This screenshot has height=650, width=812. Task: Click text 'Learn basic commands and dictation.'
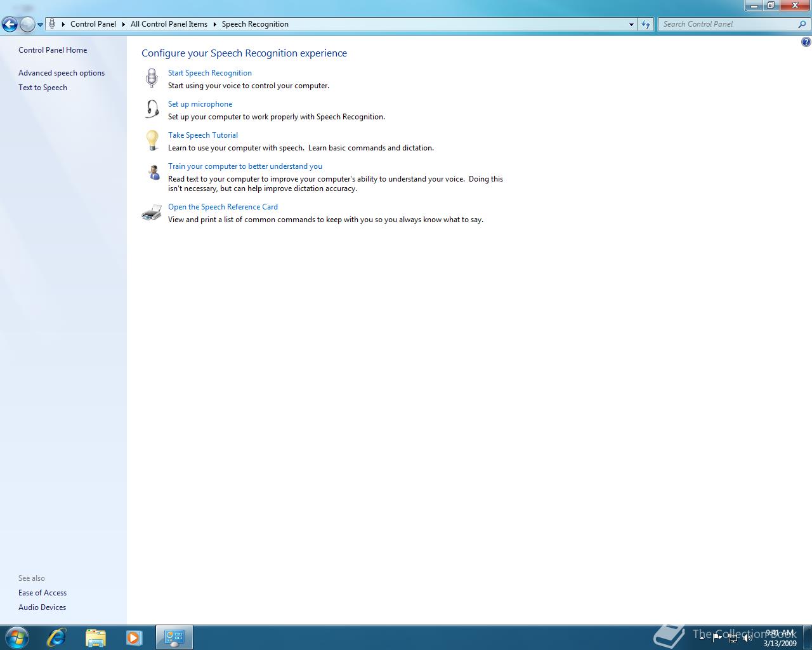click(x=371, y=148)
